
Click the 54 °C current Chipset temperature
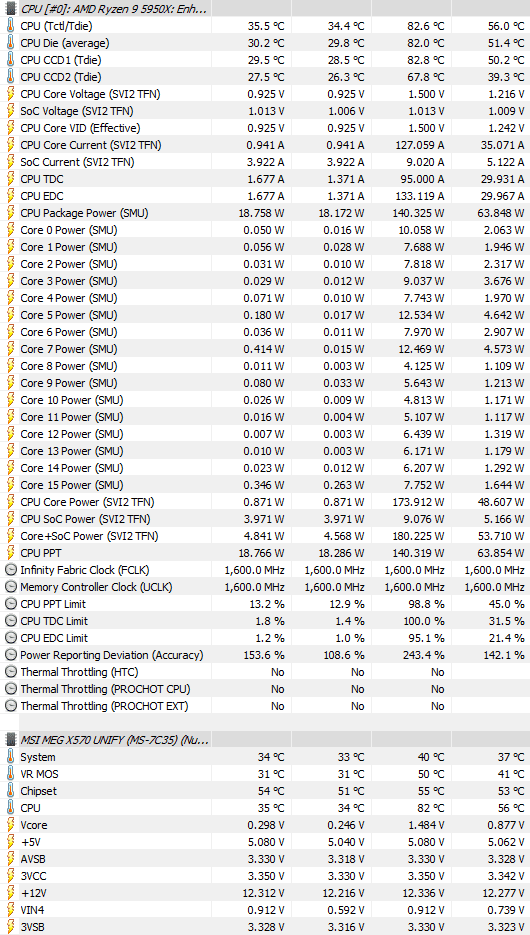click(271, 791)
